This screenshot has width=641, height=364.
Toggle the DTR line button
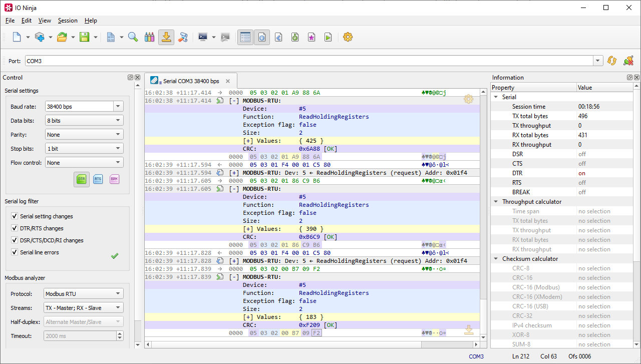pyautogui.click(x=82, y=179)
